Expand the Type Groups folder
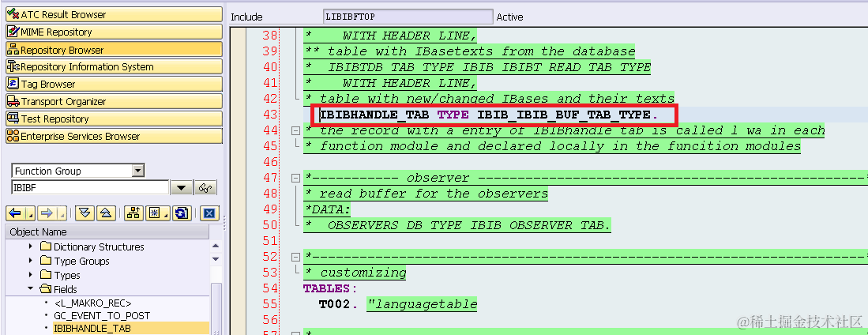Viewport: 868px width, 335px height. click(x=31, y=261)
